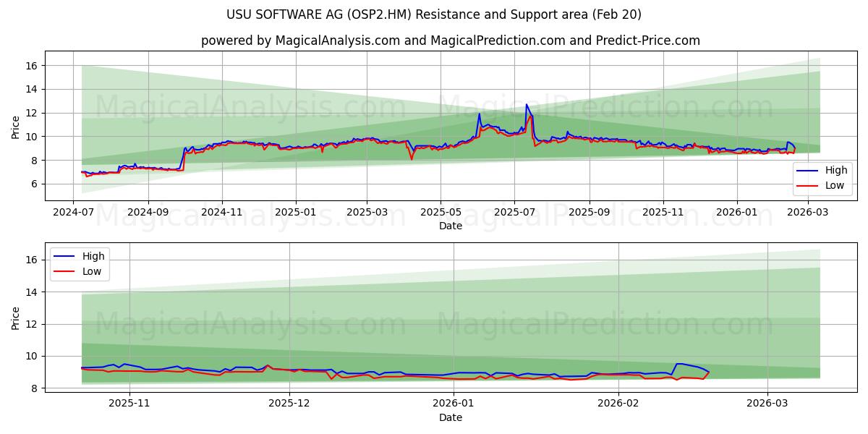Click the "2026-03" tick label on upper chart
This screenshot has height=434, width=868.
point(807,213)
